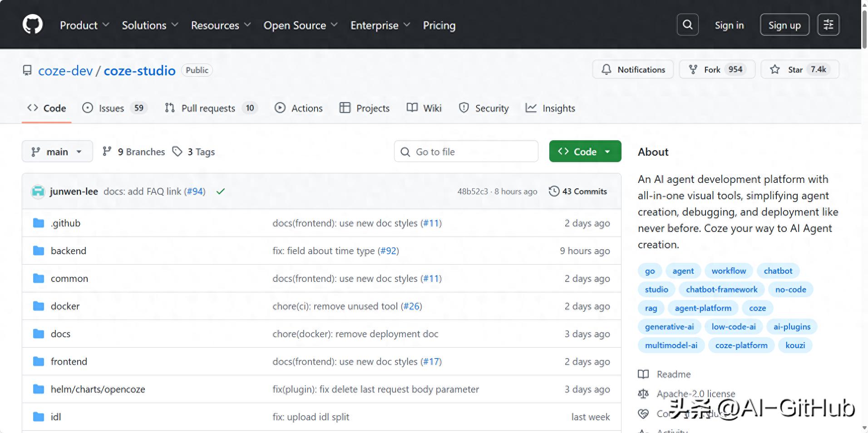Open the Readme link in About

(x=673, y=374)
